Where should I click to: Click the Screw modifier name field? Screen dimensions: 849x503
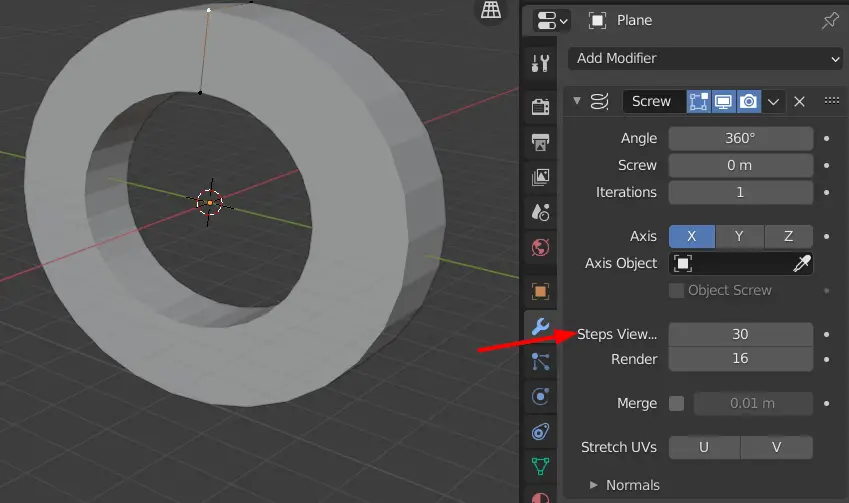tap(654, 101)
